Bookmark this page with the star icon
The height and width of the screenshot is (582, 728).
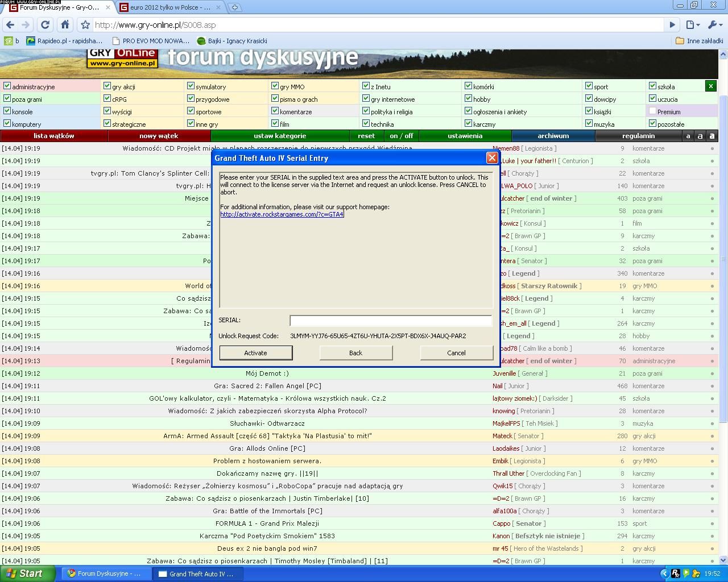coord(85,25)
